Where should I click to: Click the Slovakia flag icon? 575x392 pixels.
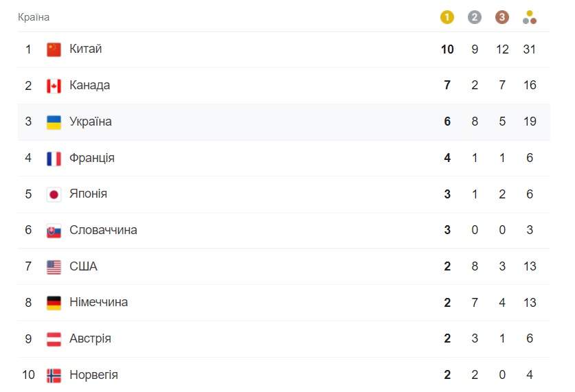pyautogui.click(x=54, y=231)
